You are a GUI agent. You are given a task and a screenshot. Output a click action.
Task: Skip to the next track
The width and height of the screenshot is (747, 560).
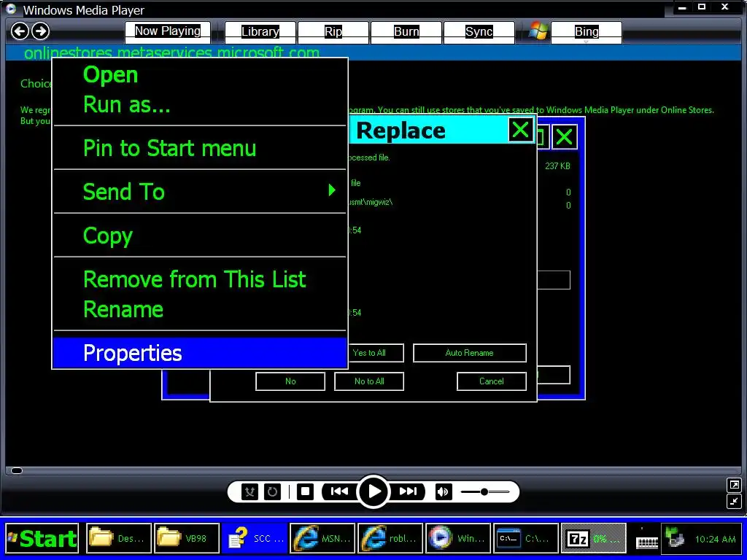(409, 491)
